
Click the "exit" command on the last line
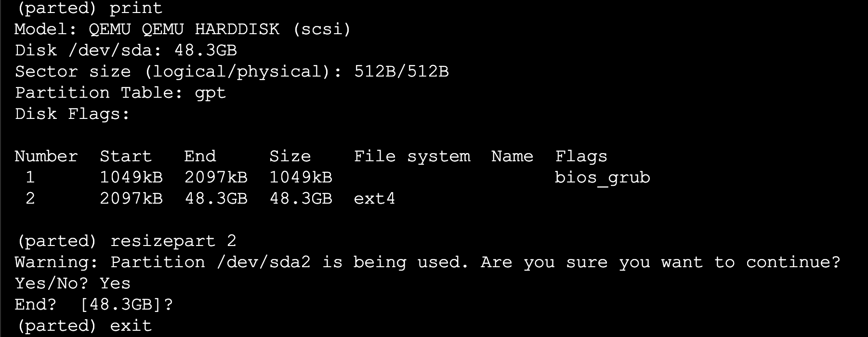tap(131, 326)
